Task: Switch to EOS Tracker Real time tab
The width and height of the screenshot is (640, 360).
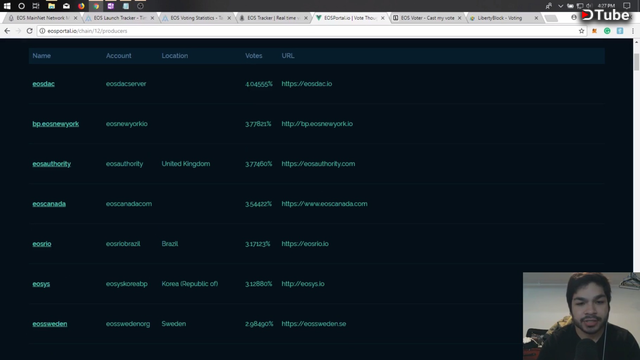Action: [272, 18]
